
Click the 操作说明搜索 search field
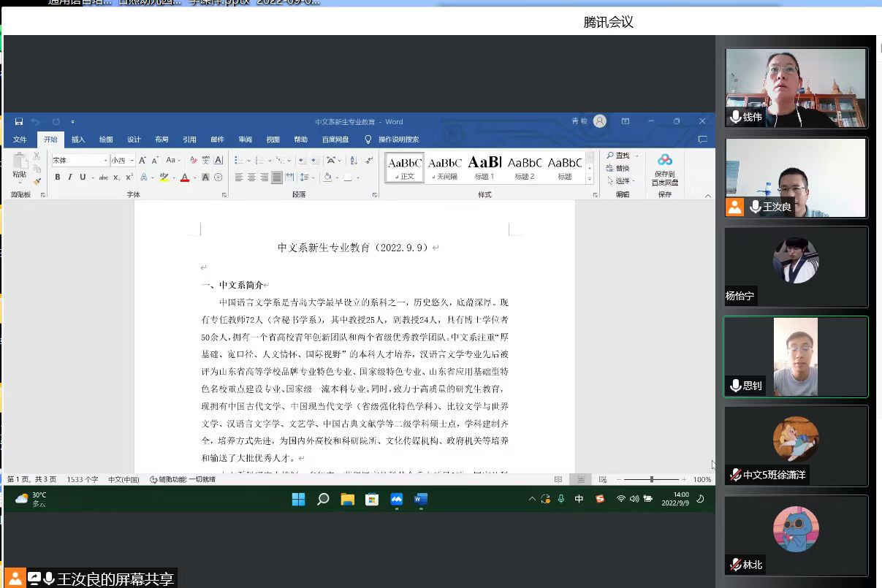tap(398, 140)
